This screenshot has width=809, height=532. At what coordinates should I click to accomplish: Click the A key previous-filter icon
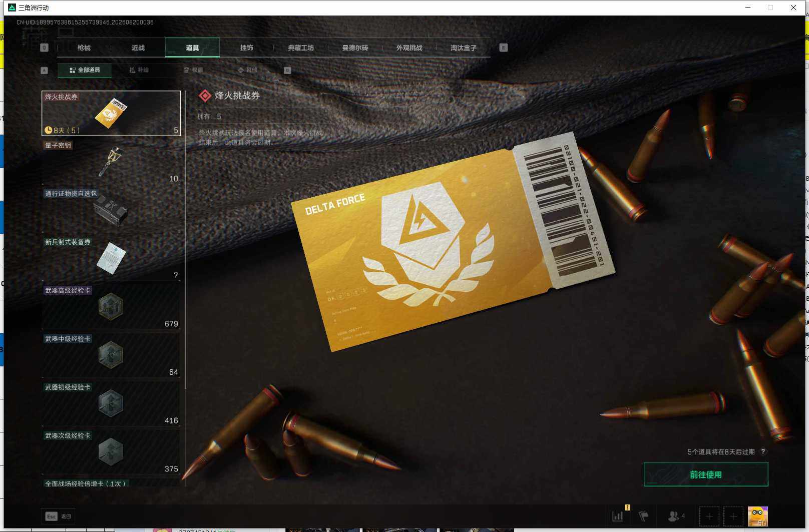(x=44, y=71)
